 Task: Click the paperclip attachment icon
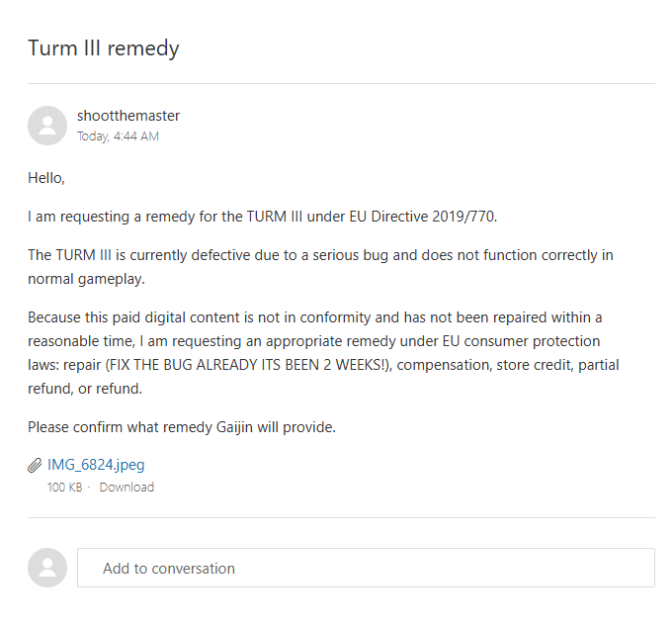(x=35, y=466)
